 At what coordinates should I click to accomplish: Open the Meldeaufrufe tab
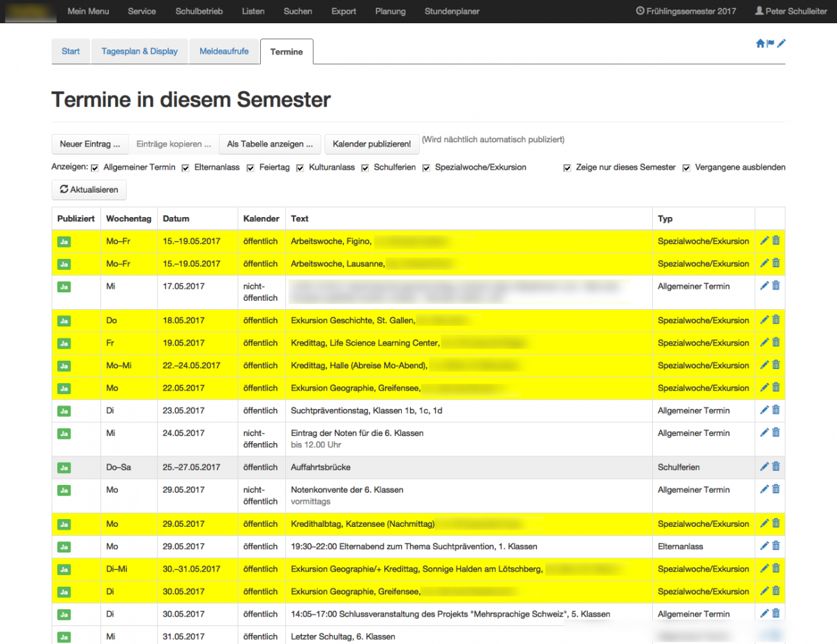pyautogui.click(x=224, y=51)
